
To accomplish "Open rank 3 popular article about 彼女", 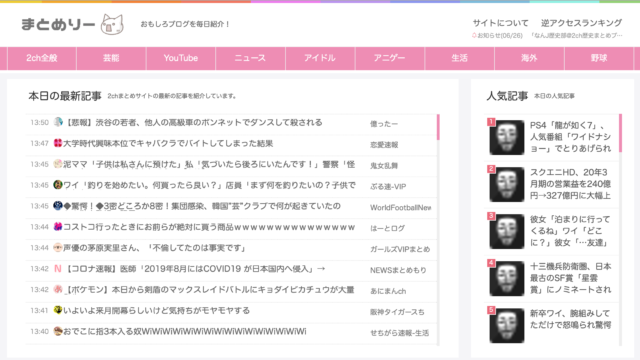I will click(x=570, y=231).
